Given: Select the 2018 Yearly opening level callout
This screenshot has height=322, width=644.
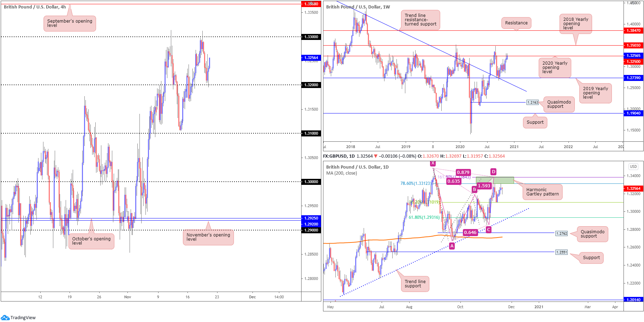Looking at the screenshot, I should tap(576, 24).
